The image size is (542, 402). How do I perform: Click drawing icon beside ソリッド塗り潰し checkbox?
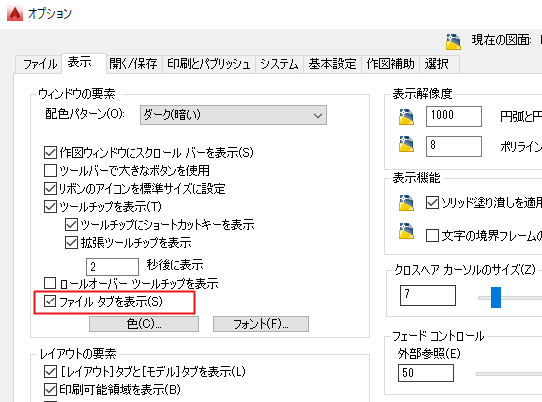(406, 203)
